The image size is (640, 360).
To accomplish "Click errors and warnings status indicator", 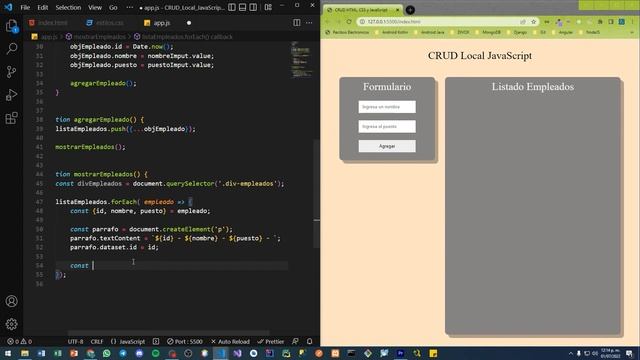I will pyautogui.click(x=19, y=341).
